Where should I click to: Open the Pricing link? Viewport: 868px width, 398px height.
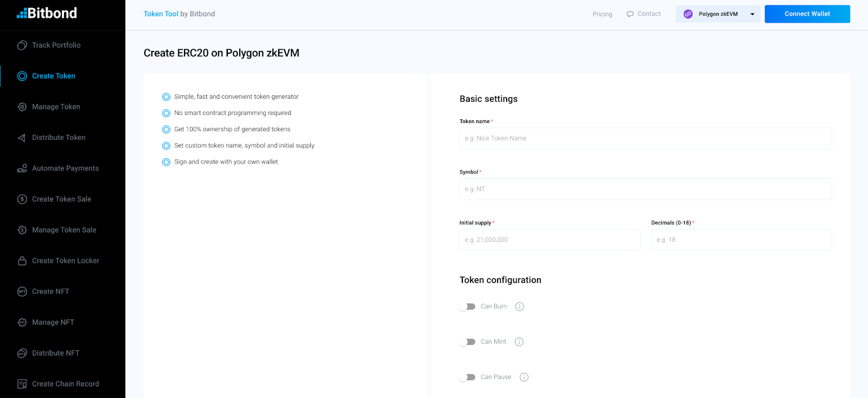click(x=602, y=14)
